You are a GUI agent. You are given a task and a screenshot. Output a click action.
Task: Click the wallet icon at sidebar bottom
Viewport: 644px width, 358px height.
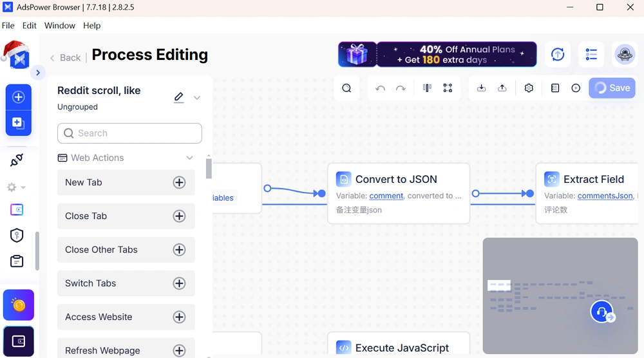pos(19,341)
